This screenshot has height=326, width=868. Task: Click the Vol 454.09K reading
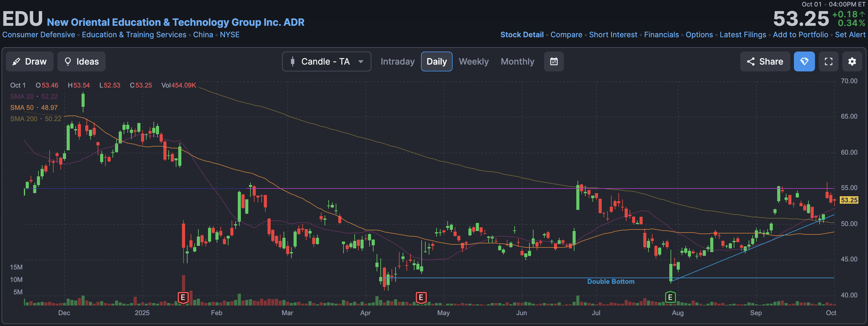pyautogui.click(x=179, y=85)
